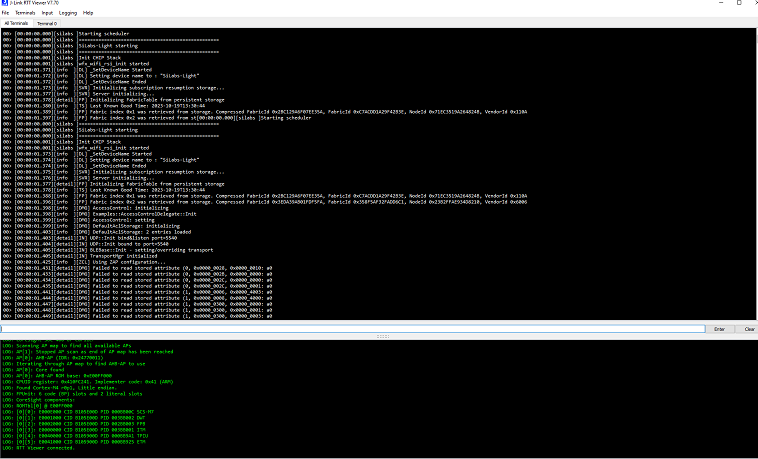Open the File menu

click(5, 13)
